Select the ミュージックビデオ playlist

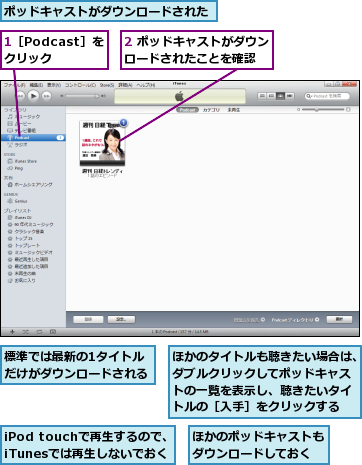coord(33,252)
